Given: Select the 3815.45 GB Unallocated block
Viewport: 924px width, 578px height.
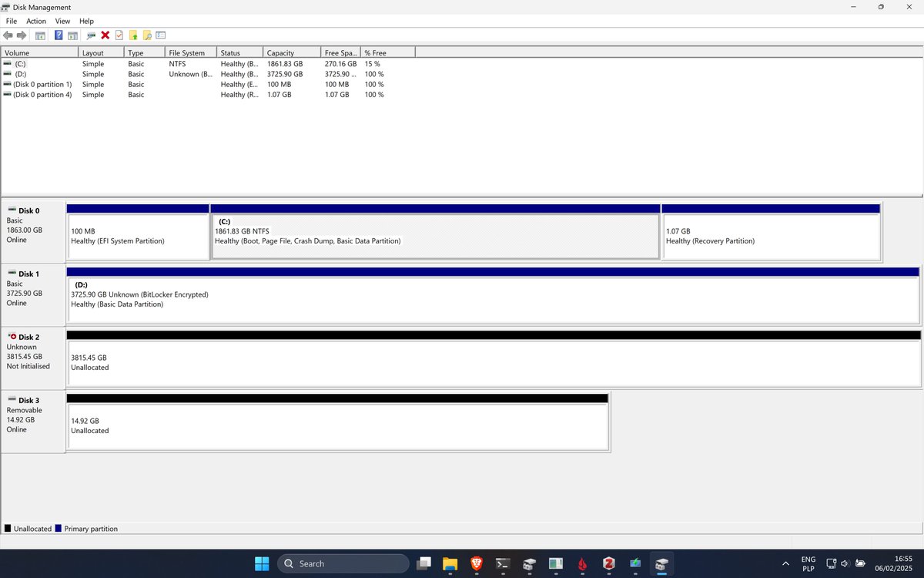Looking at the screenshot, I should pyautogui.click(x=493, y=359).
